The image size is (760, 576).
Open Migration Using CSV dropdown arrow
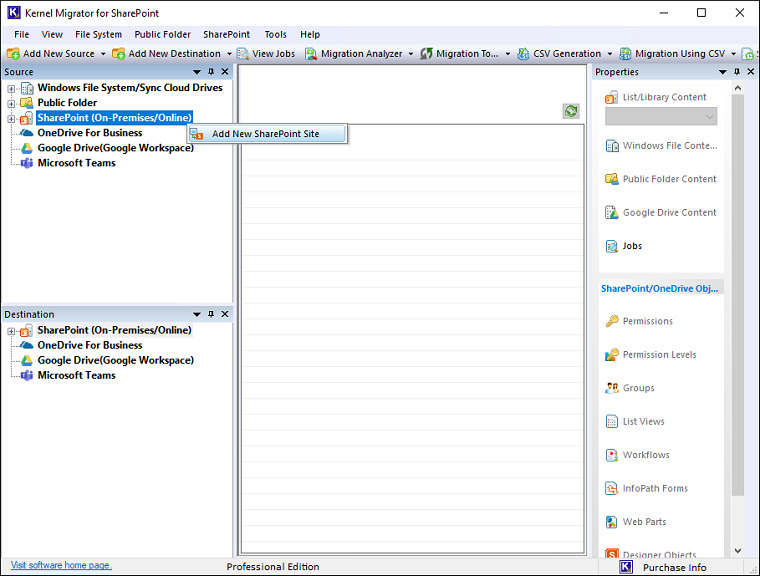pos(733,54)
